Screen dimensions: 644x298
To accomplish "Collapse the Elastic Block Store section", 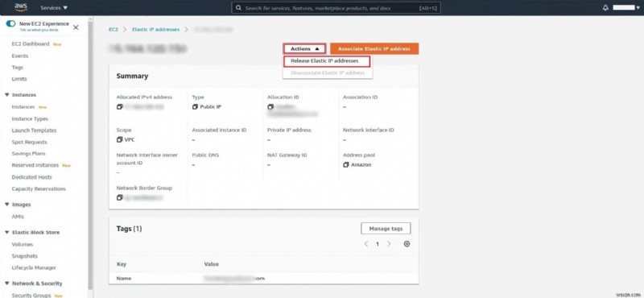I will tap(7, 232).
